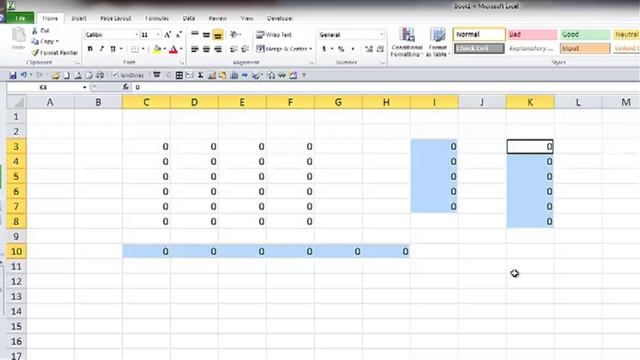Image resolution: width=640 pixels, height=360 pixels.
Task: Center cell text horizontally
Action: click(x=206, y=49)
